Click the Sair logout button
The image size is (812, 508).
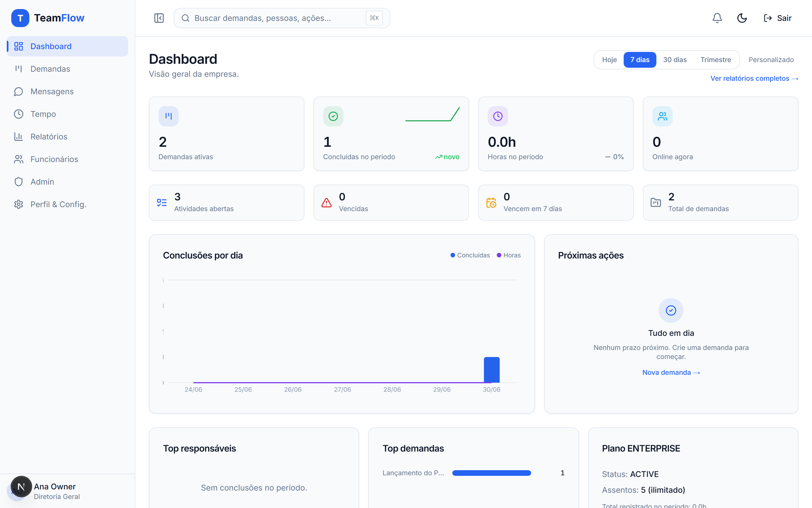[777, 18]
